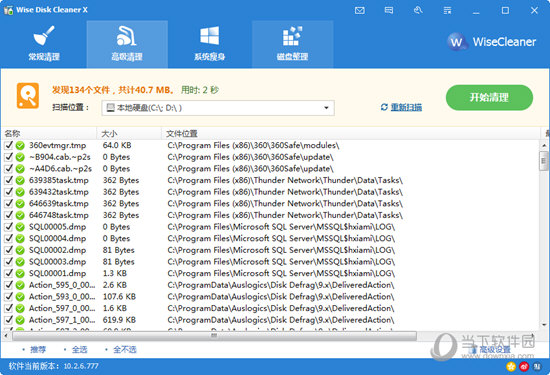This screenshot has width=550, height=375.
Task: Click the vertical scrollbar thumb
Action: pos(544,161)
